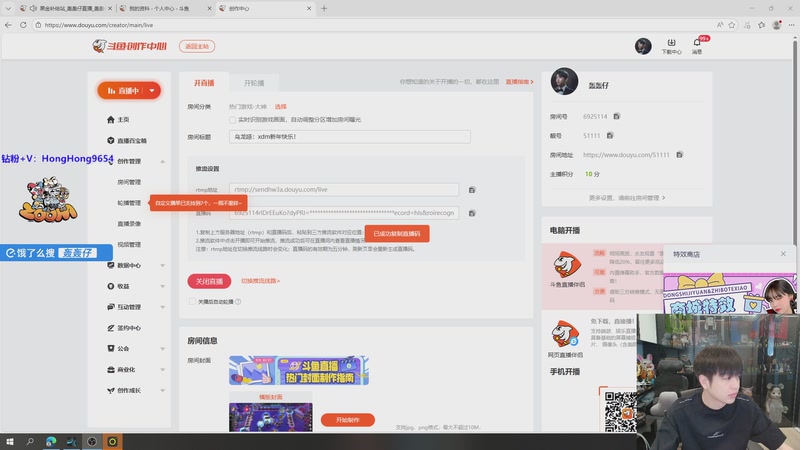Open 签约中心 in the sidebar
This screenshot has height=450, width=800.
124,328
